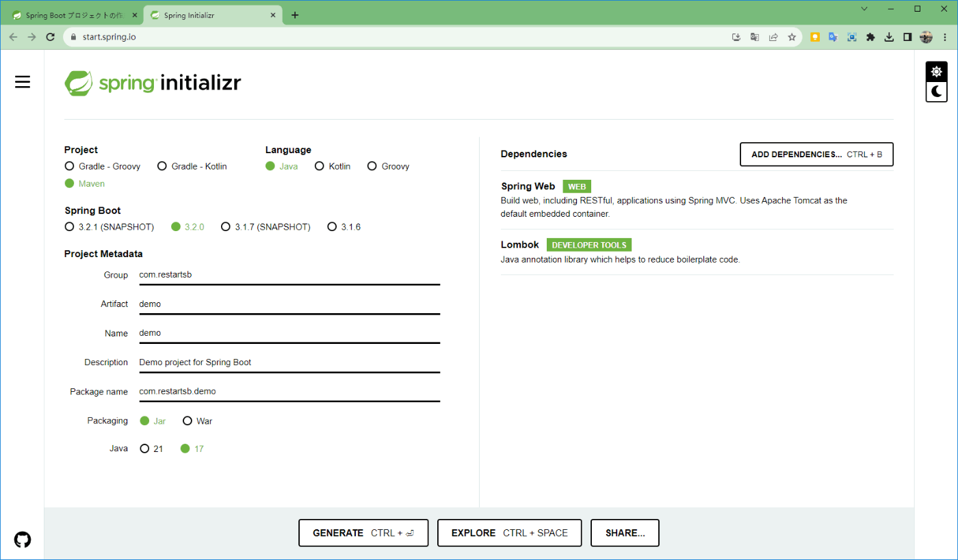Click the GENERATE button
The image size is (958, 560).
[x=363, y=533]
